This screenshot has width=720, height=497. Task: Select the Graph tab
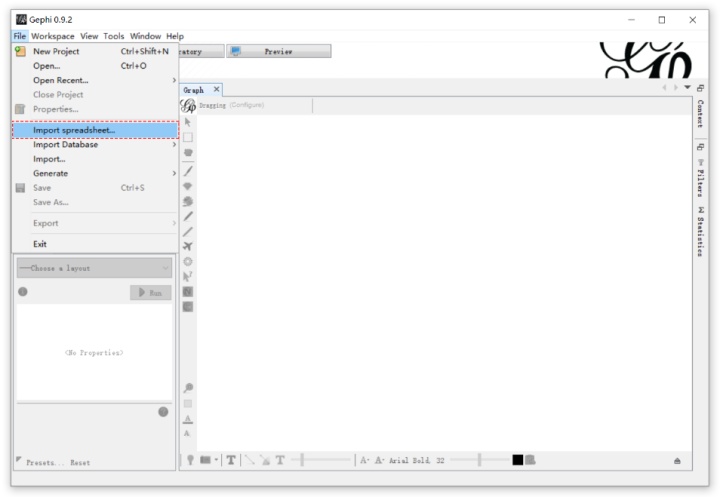(x=193, y=90)
